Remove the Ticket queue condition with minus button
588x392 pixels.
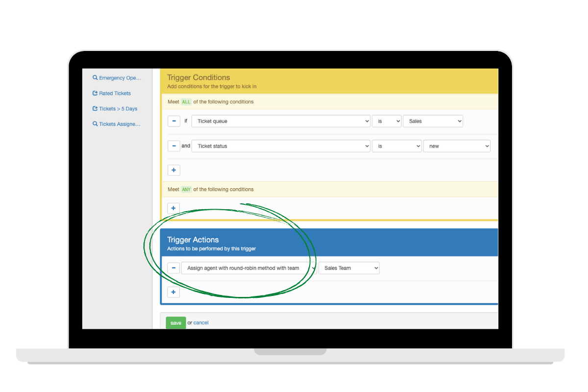point(174,121)
